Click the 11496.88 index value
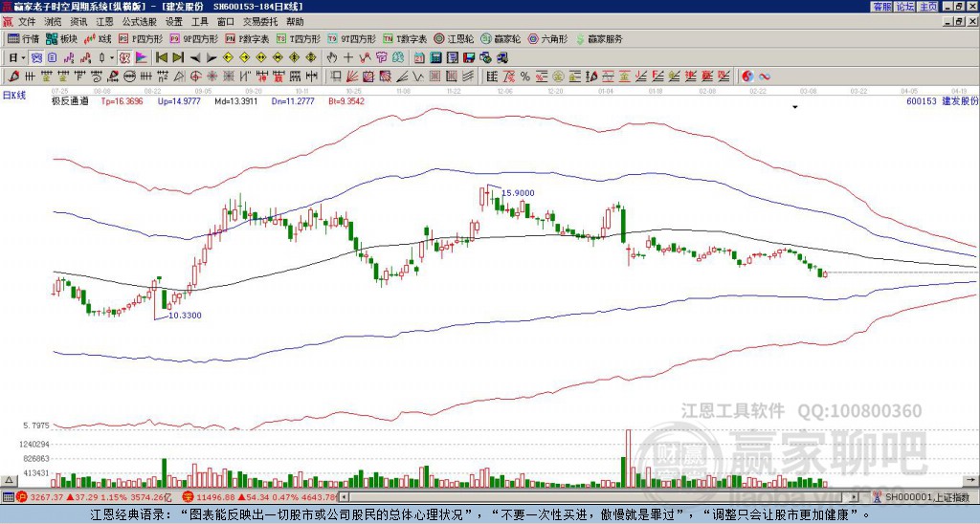980x524 pixels. click(x=214, y=497)
